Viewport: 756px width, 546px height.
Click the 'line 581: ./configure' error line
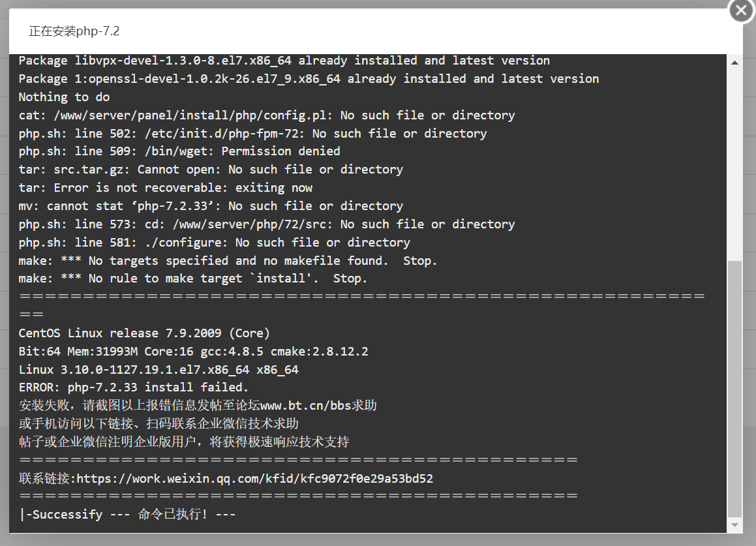[215, 243]
